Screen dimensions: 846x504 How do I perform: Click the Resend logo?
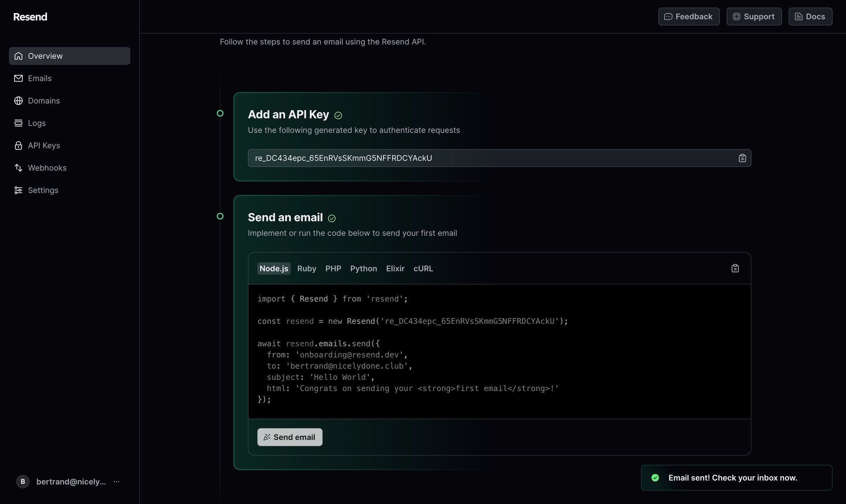coord(30,17)
